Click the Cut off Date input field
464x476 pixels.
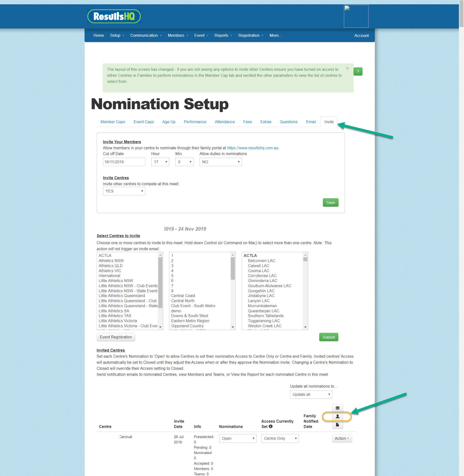[124, 162]
